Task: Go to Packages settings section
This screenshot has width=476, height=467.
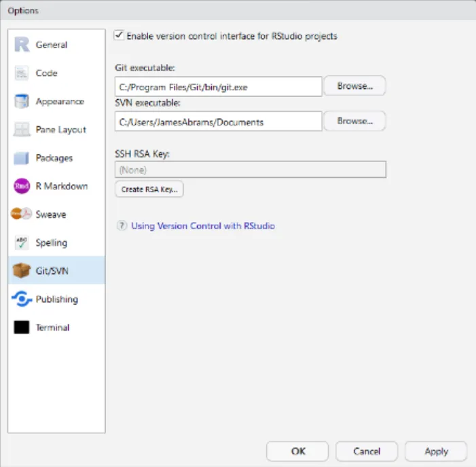Action: (54, 157)
